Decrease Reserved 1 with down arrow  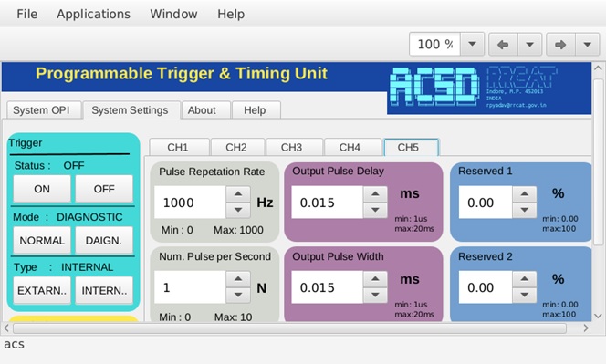click(525, 210)
